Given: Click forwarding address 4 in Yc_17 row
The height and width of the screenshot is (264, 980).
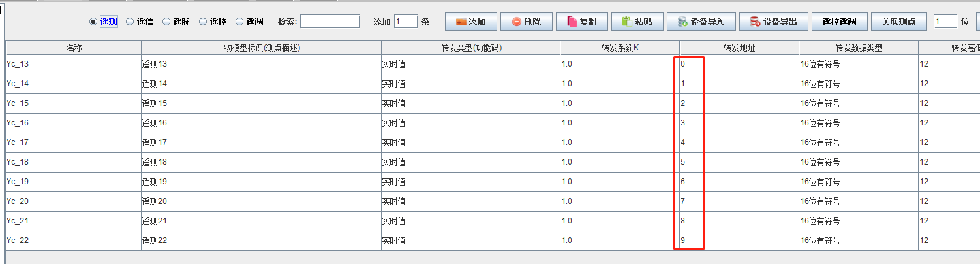Looking at the screenshot, I should pyautogui.click(x=739, y=142).
